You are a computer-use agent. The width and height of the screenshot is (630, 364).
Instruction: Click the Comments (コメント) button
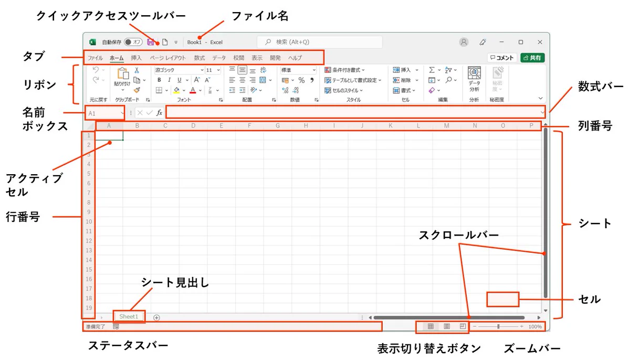point(502,58)
